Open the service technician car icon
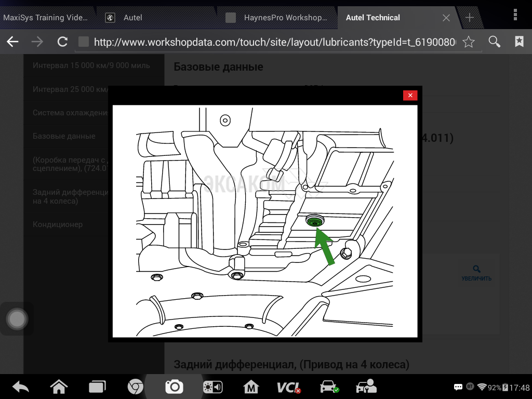 pos(366,387)
